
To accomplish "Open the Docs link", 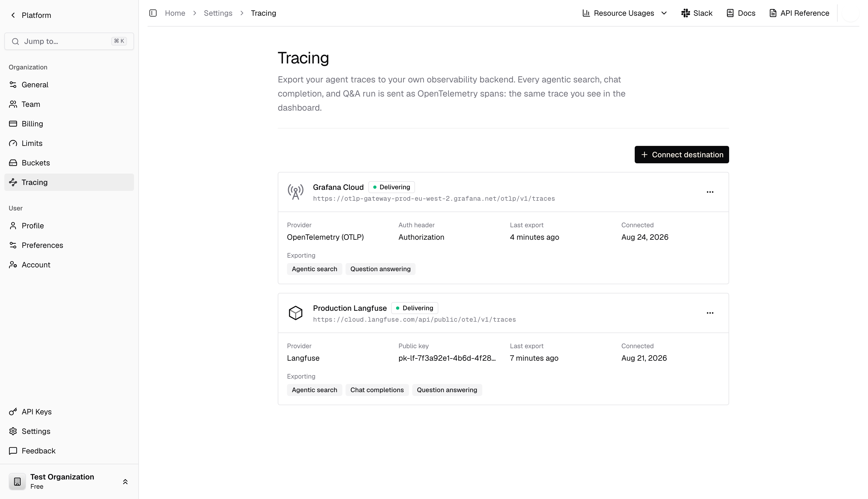I will (x=741, y=13).
